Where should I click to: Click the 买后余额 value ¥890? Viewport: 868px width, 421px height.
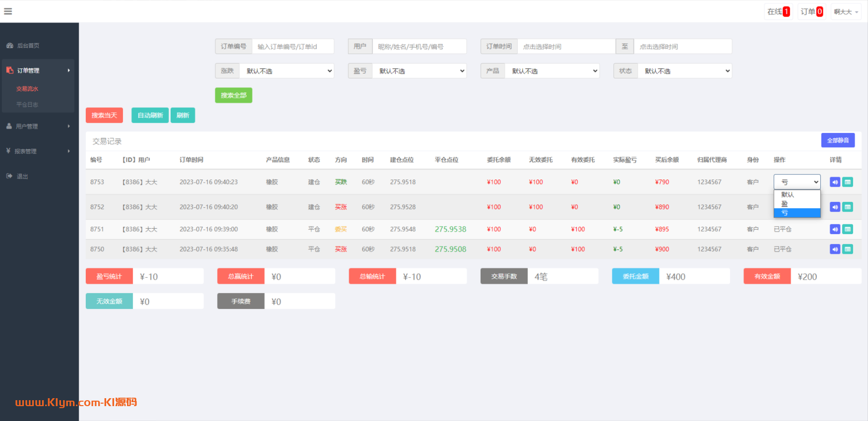(662, 207)
